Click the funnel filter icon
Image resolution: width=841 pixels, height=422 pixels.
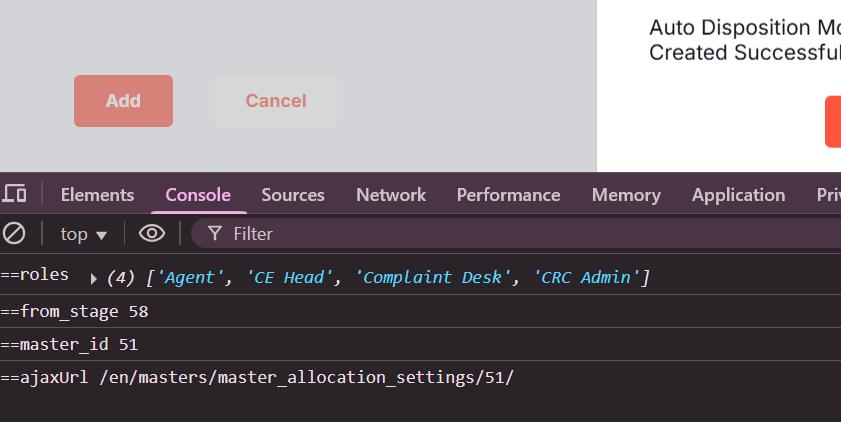214,234
